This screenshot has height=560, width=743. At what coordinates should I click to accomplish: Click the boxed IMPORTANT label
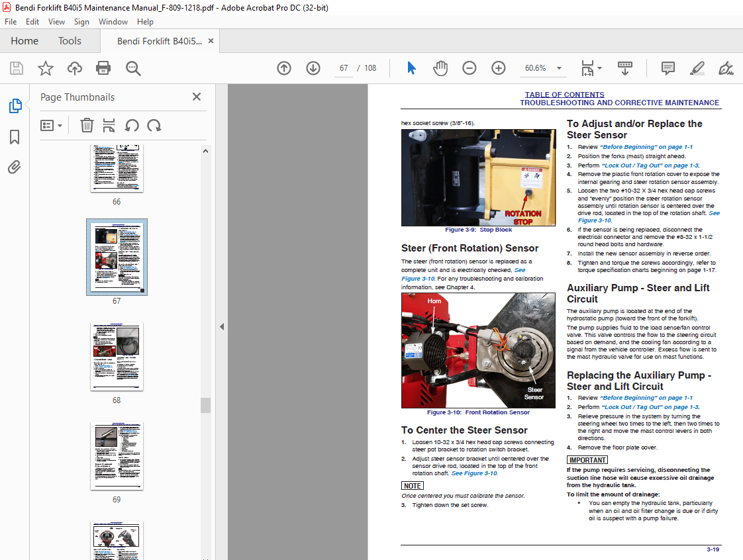coord(587,460)
